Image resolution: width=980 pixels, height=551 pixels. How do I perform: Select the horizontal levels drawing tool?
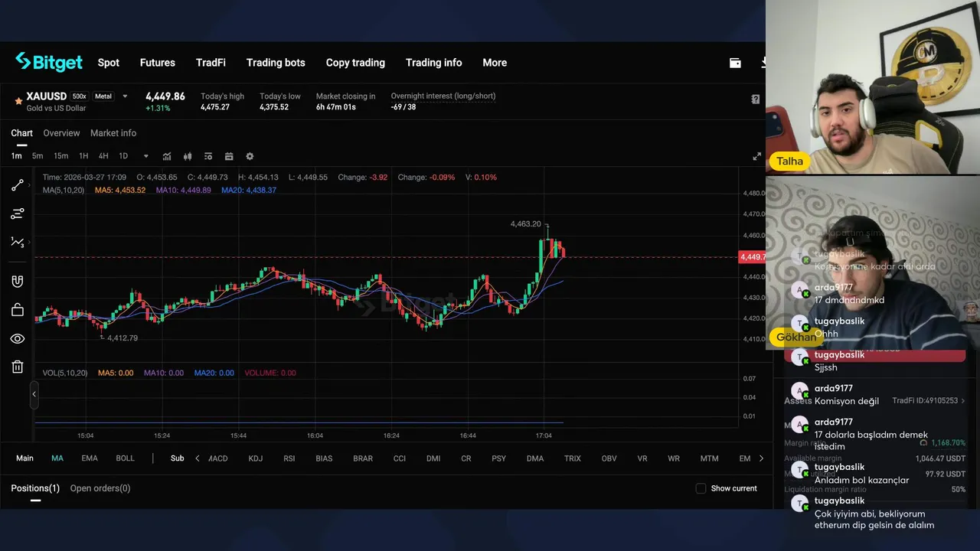click(17, 214)
